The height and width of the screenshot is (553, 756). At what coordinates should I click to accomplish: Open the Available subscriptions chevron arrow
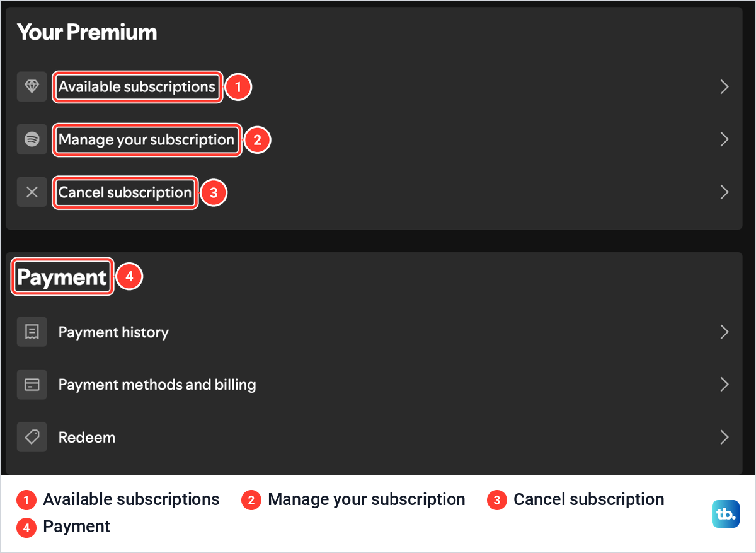724,86
